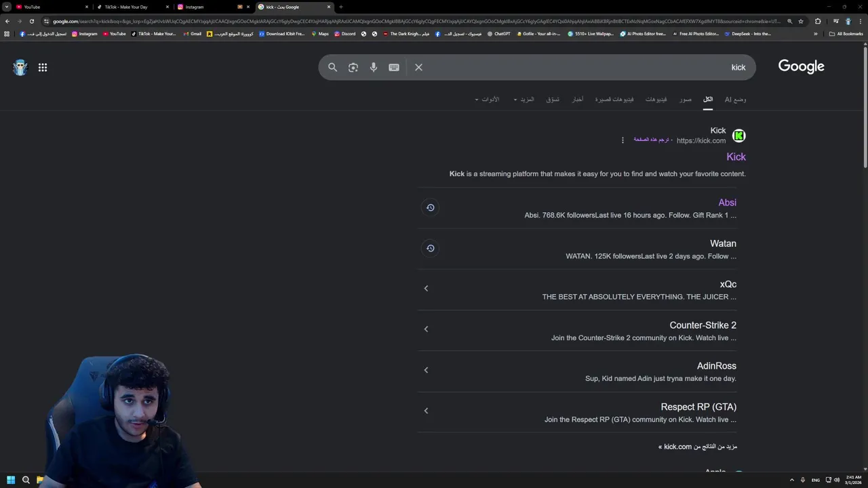Click the Kick site favicon in result

[x=739, y=136]
